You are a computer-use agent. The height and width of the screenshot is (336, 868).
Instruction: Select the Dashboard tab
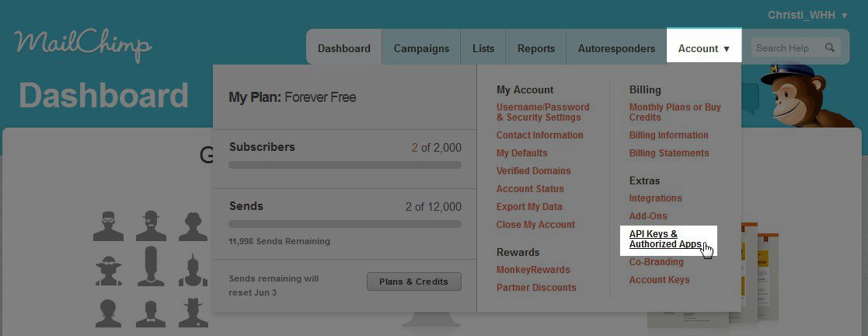pos(343,48)
